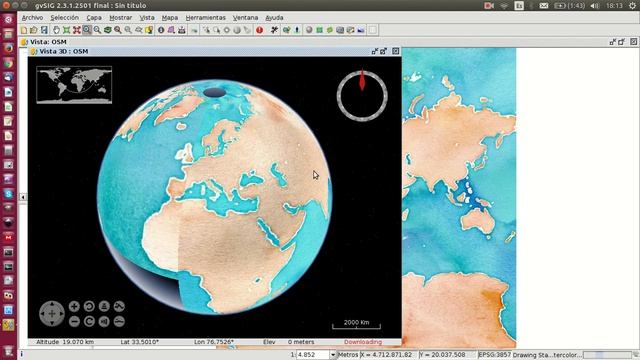Click the EPSG:3857 projection label
This screenshot has width=640, height=360.
pyautogui.click(x=494, y=355)
